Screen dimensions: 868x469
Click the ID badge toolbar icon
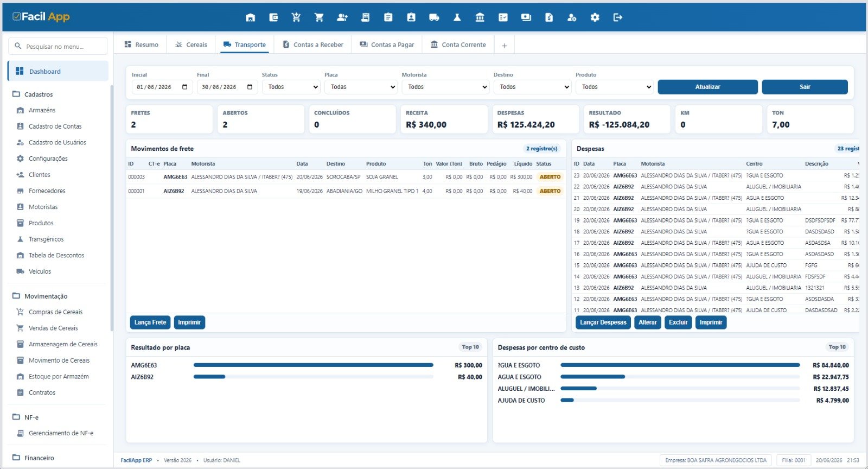[x=411, y=17]
